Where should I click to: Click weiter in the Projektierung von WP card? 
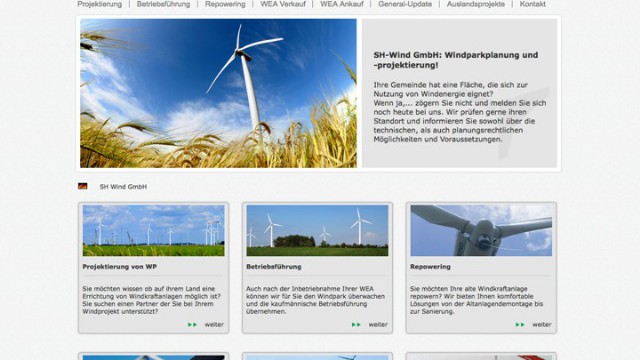(214, 324)
